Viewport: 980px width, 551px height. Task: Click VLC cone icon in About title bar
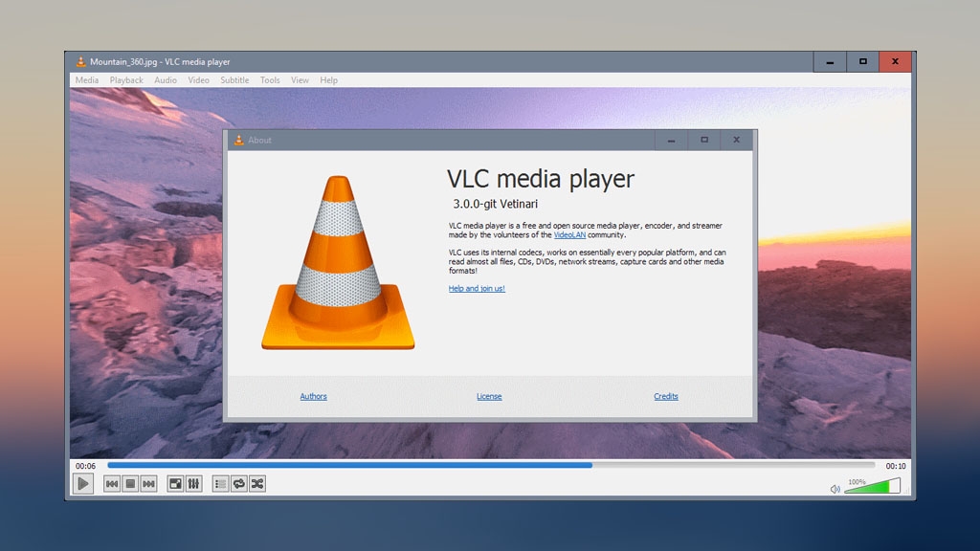pos(238,140)
